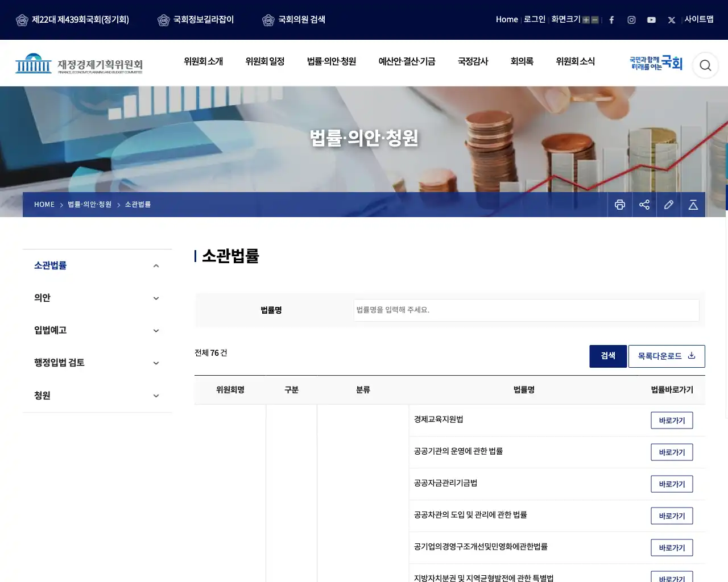Screen dimensions: 728x582
Task: Decrease screen size with the minus icon
Action: [595, 20]
